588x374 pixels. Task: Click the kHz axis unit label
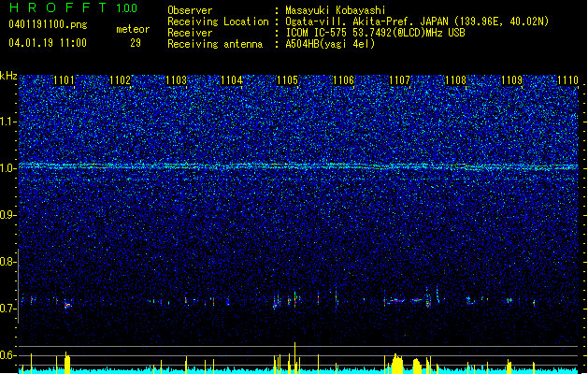pos(8,76)
